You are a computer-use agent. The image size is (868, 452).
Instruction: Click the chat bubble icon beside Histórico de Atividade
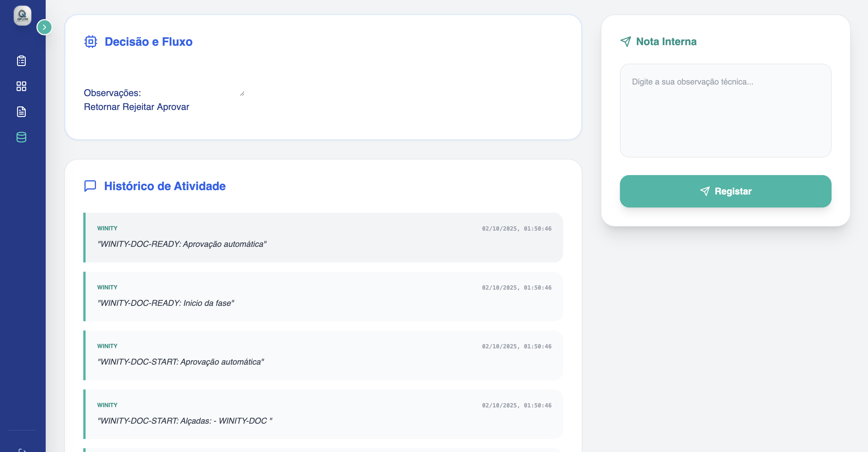click(90, 186)
